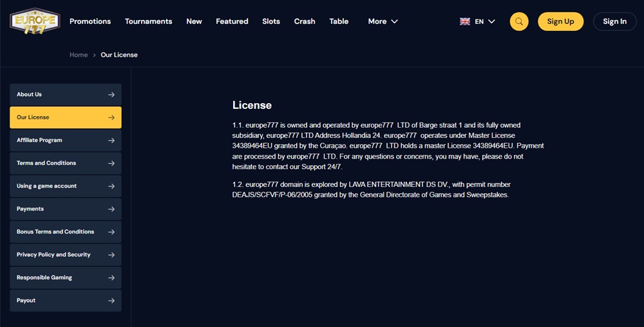Open the Payout sidebar link
The image size is (644, 327).
coord(66,301)
